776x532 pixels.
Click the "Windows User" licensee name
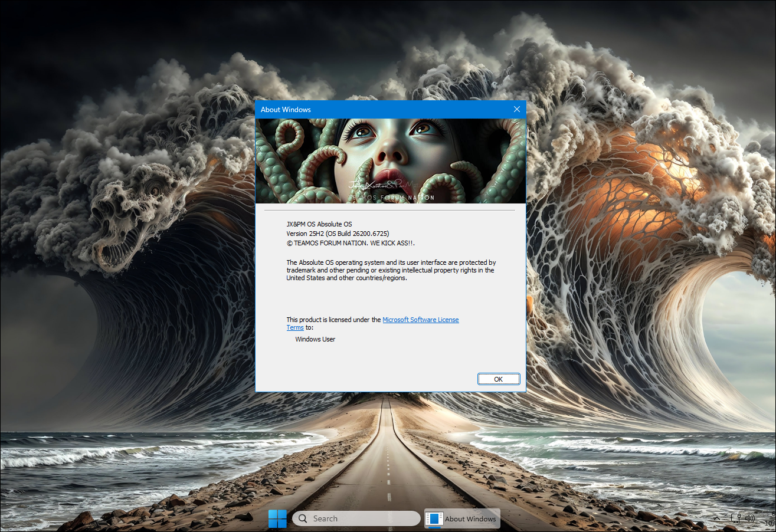coord(315,339)
